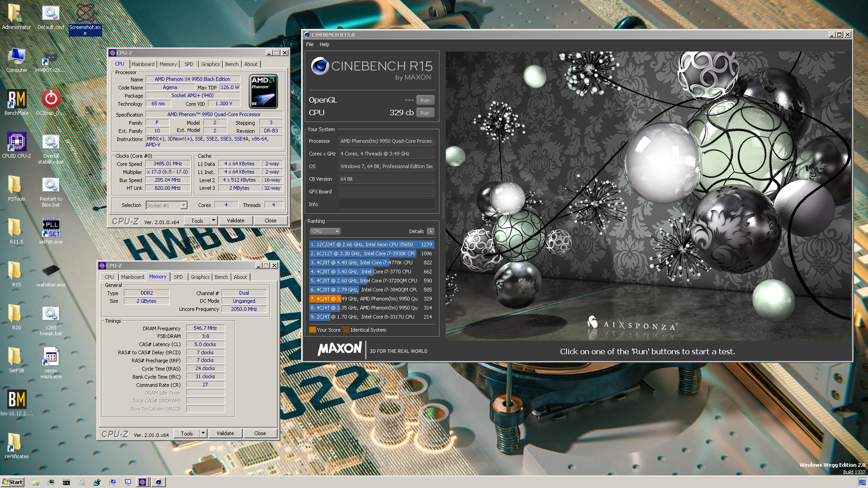Open About tab in upper CPU-Z window
The height and width of the screenshot is (488, 868).
tap(251, 64)
